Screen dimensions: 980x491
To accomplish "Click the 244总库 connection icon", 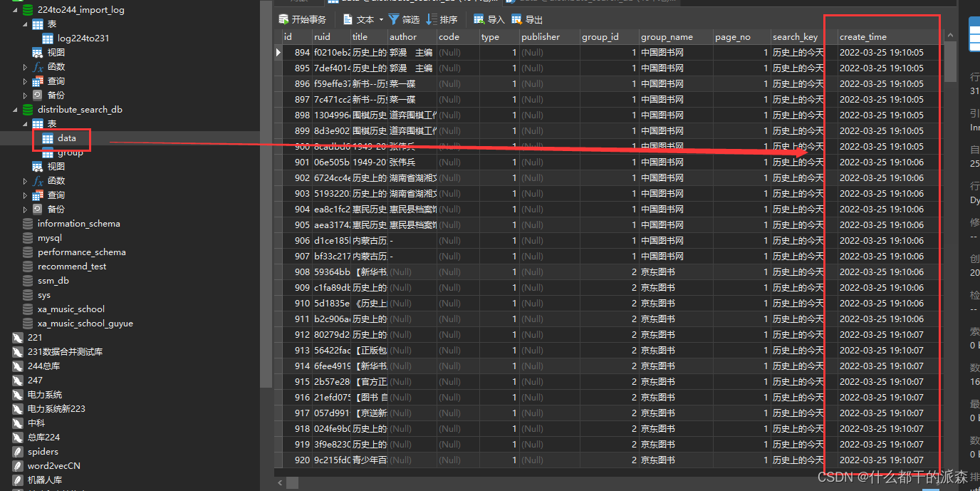I will (18, 366).
